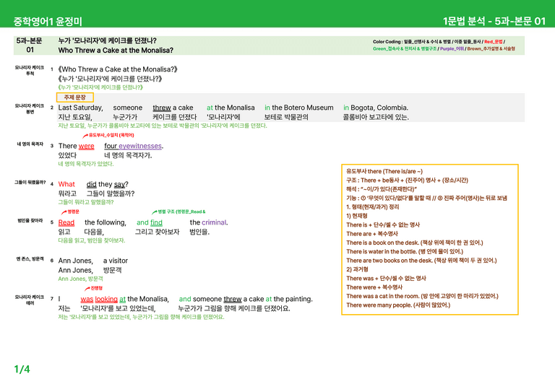Click the header text '중학영어1 윤정미'
Viewport: 555px width, 392px height.
[48, 21]
